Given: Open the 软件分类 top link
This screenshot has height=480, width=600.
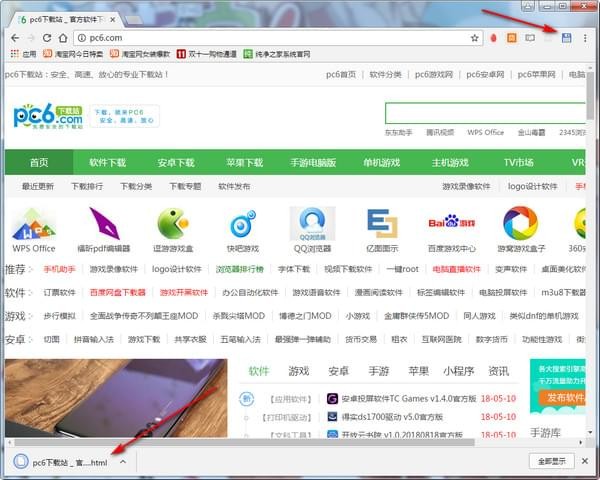Looking at the screenshot, I should coord(385,74).
